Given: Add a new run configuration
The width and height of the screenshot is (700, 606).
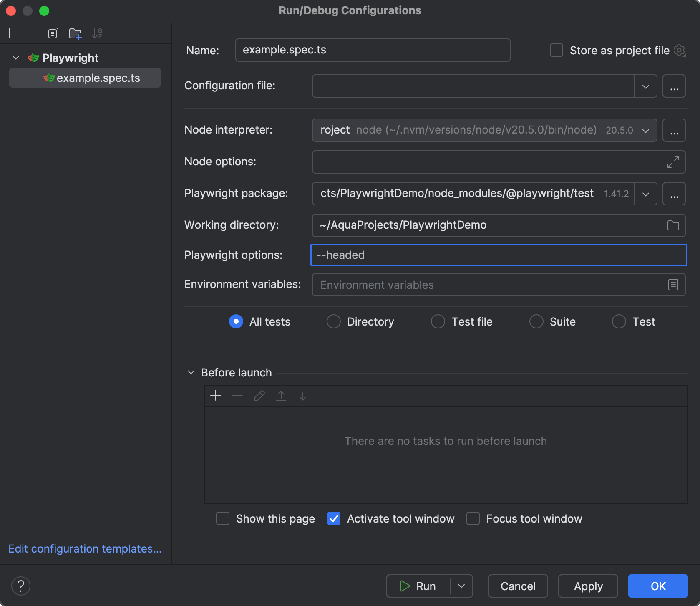Looking at the screenshot, I should point(10,33).
